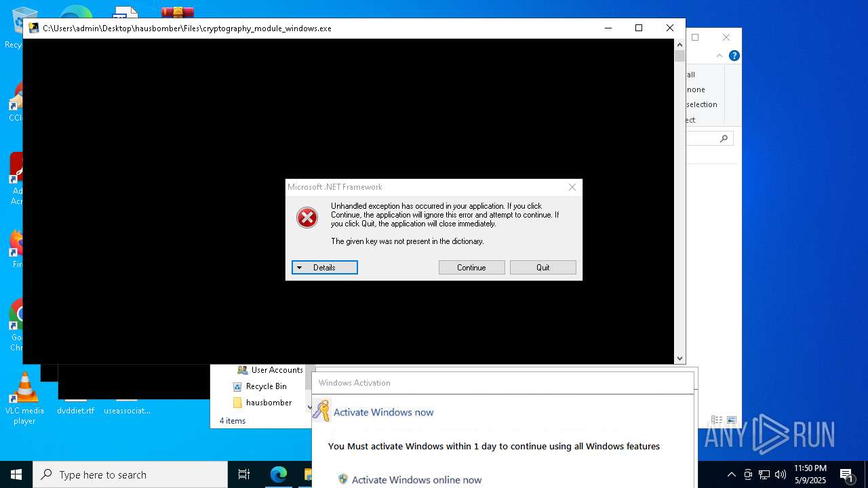Click the key icon in Windows Activation
The image size is (868, 488).
(321, 411)
